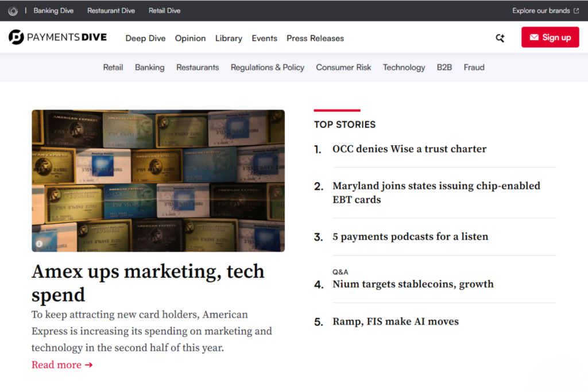Open headline Amex ups marketing, tech spend
Image resolution: width=588 pixels, height=392 pixels.
click(x=148, y=283)
